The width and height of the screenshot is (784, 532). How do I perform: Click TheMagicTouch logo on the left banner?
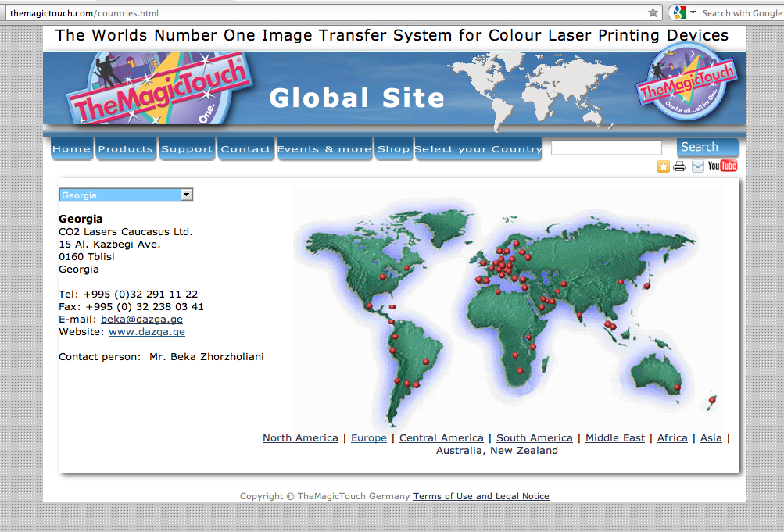click(x=159, y=89)
